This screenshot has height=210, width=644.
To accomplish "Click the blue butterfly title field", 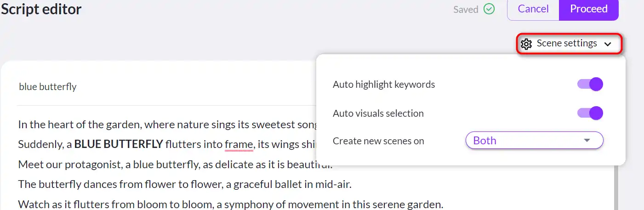I will coord(48,86).
